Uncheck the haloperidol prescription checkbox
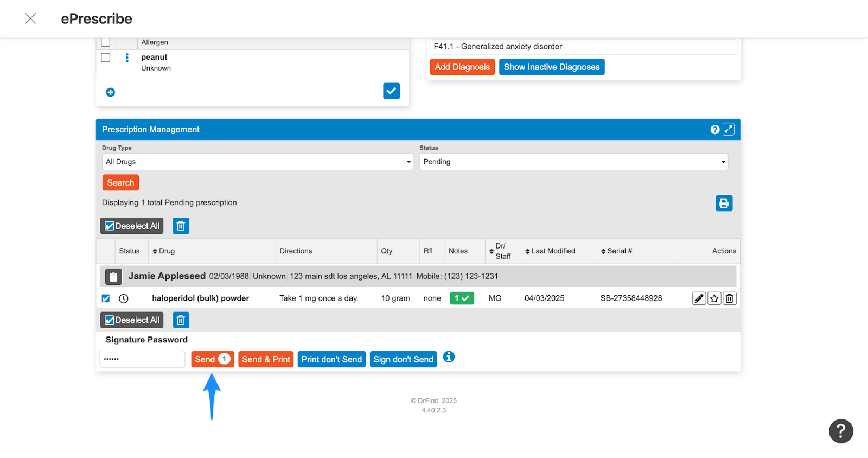This screenshot has height=458, width=868. click(x=106, y=298)
